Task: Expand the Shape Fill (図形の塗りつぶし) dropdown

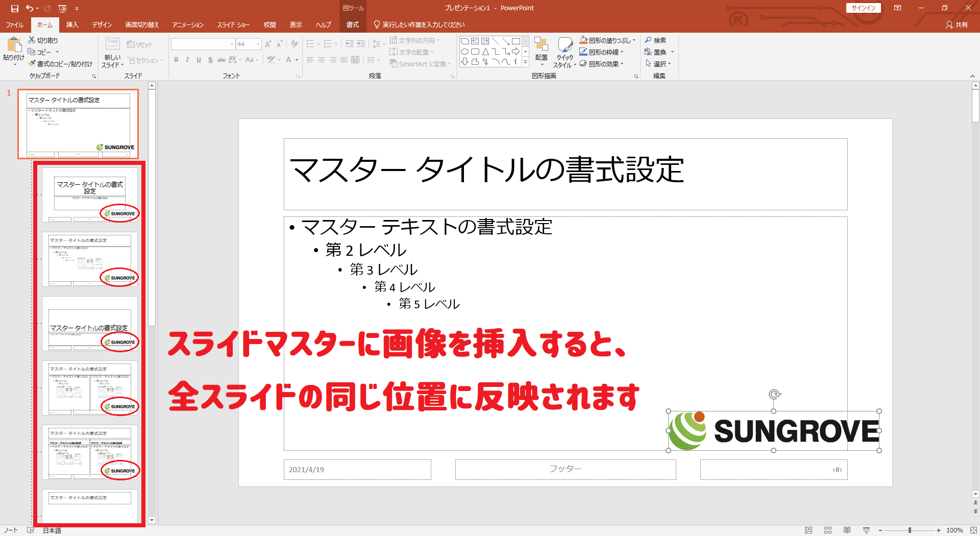Action: coord(634,40)
